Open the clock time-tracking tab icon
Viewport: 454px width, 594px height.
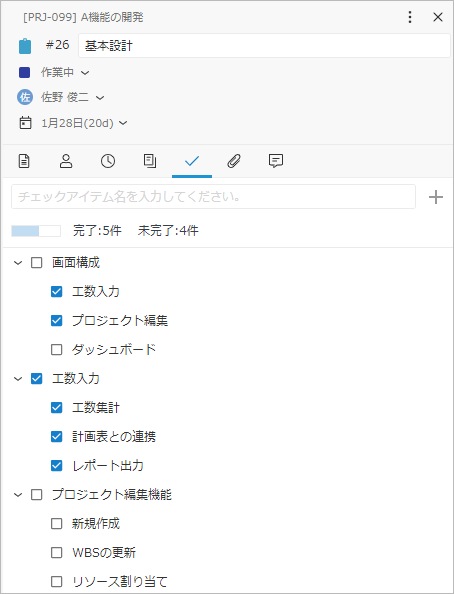point(108,161)
